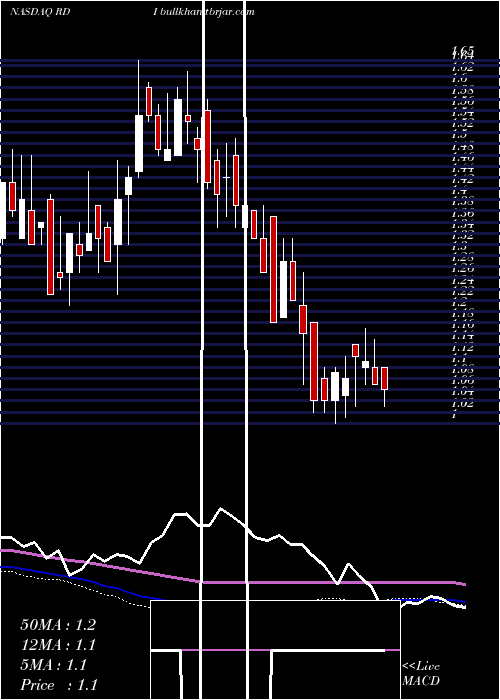Click the Price : 1.1 readout
Image resolution: width=500 pixels, height=700 pixels.
click(58, 685)
